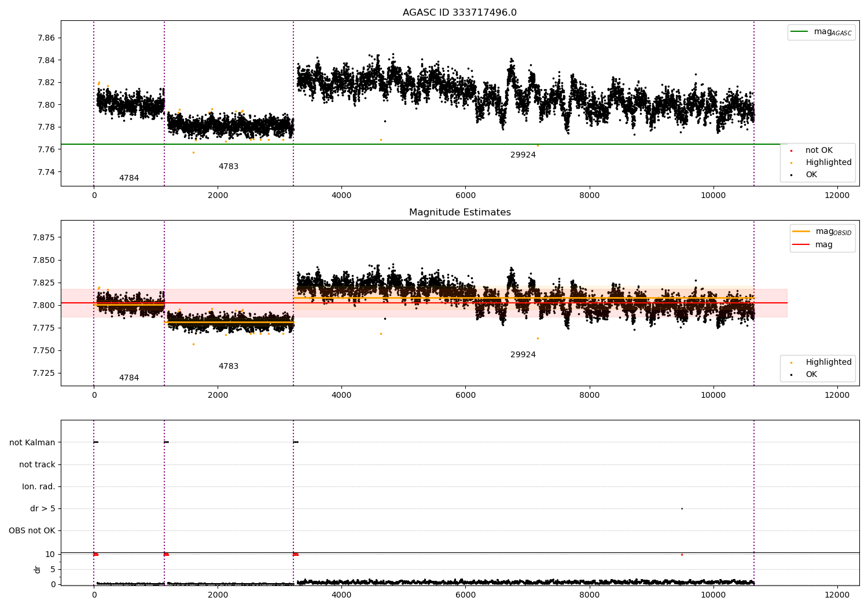Click obsid label 29924 in top plot
Viewport: 868px width, 608px height.
coord(523,155)
